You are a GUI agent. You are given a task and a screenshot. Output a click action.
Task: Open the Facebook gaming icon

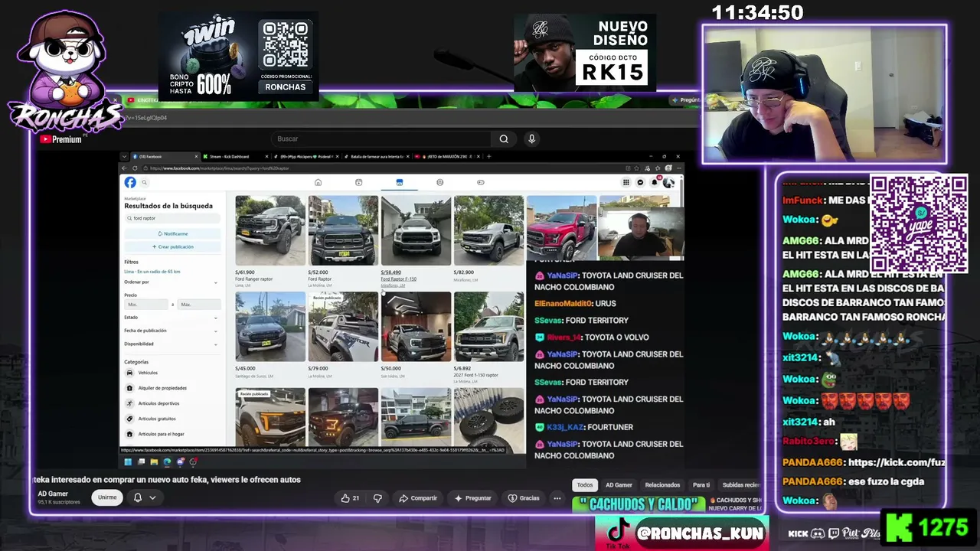(480, 182)
